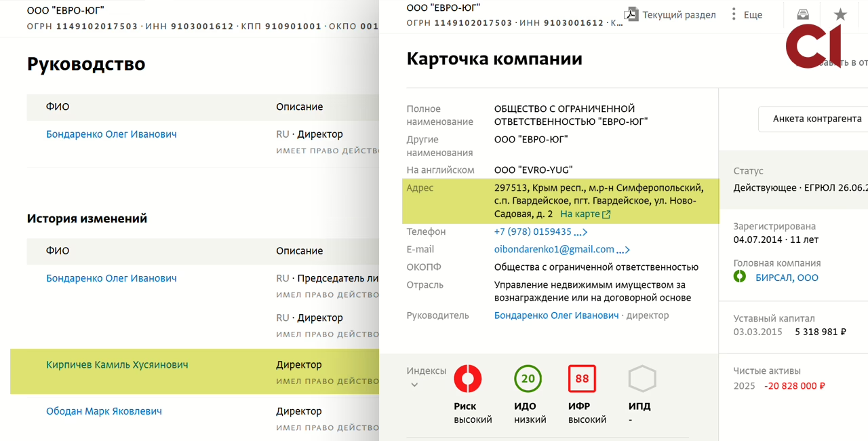Click the Описание header under История изменений
The width and height of the screenshot is (868, 441).
pos(299,251)
